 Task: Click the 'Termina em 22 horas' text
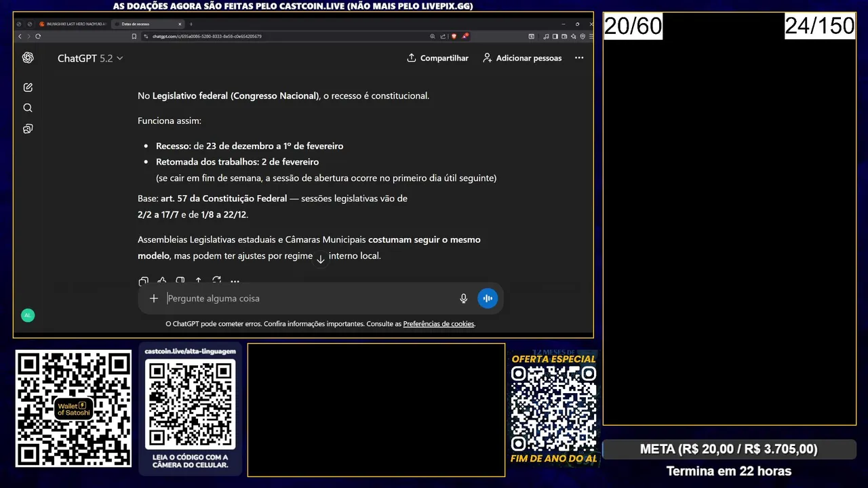[729, 471]
